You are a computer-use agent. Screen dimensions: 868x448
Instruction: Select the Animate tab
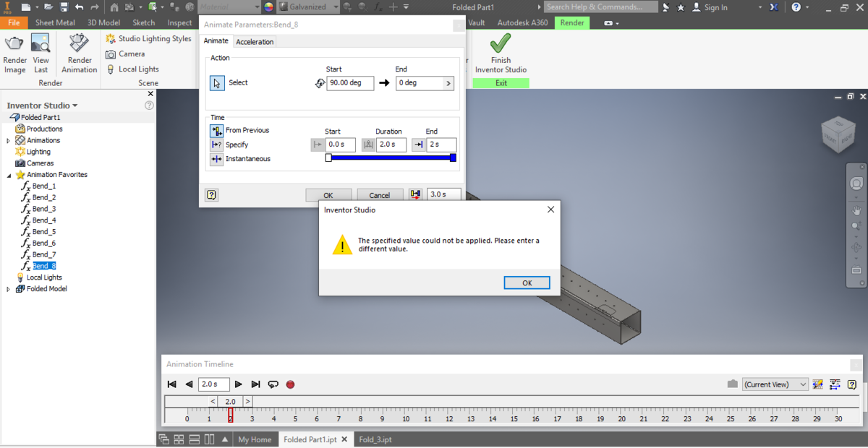click(x=216, y=41)
